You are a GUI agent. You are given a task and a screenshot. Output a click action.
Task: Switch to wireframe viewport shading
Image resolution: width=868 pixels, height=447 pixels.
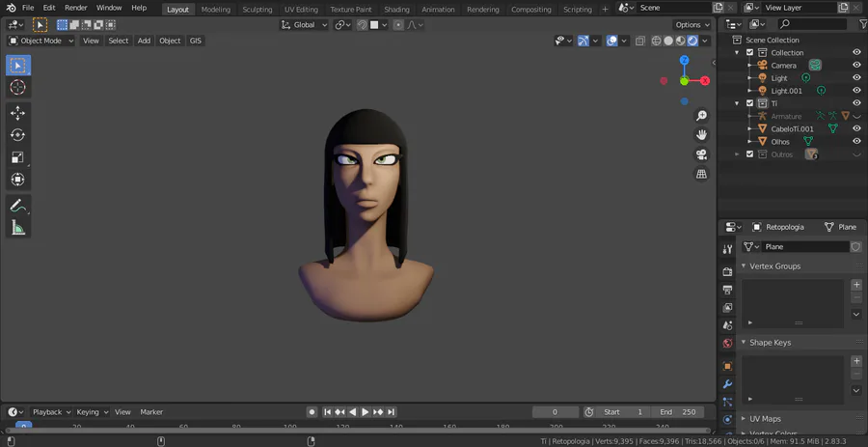656,41
